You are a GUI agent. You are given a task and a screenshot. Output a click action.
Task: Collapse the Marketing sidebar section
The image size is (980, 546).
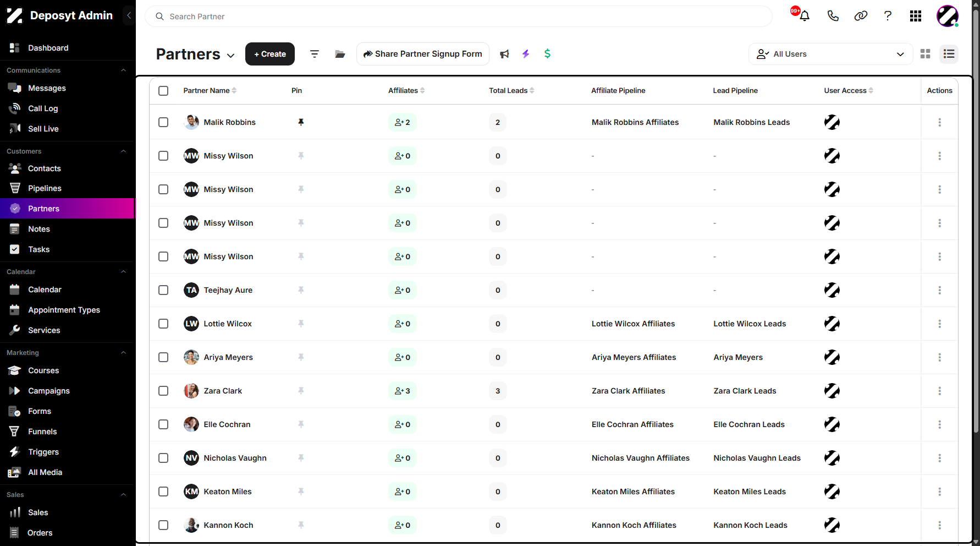click(123, 353)
